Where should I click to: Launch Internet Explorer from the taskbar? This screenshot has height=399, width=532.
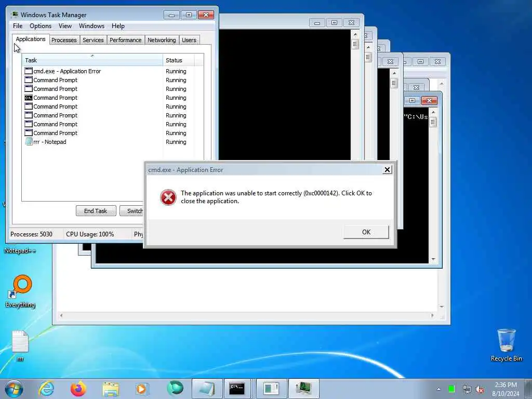click(46, 389)
